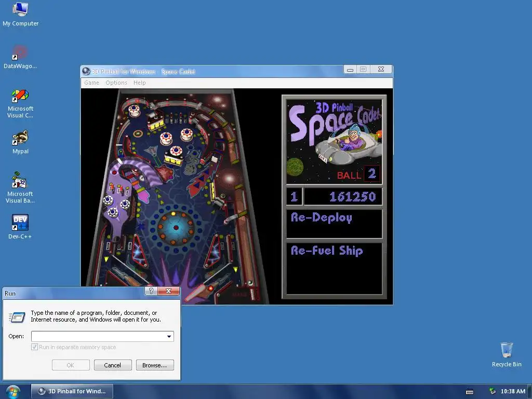Click the Re-Fuel Ship mission text
Image resolution: width=532 pixels, height=399 pixels.
327,251
